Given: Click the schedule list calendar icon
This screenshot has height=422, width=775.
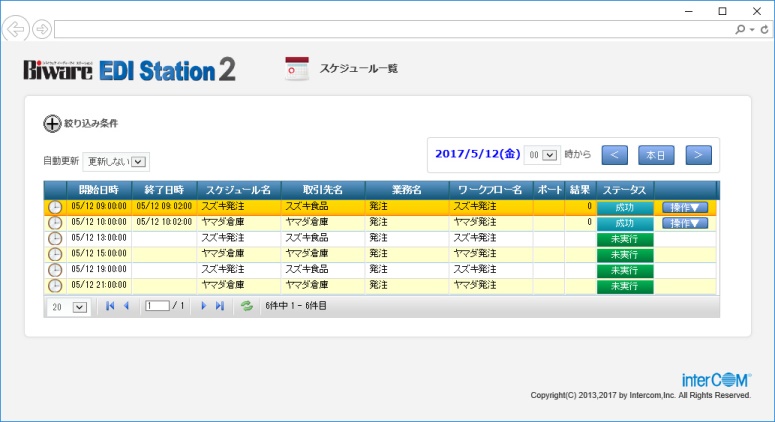Looking at the screenshot, I should click(297, 69).
